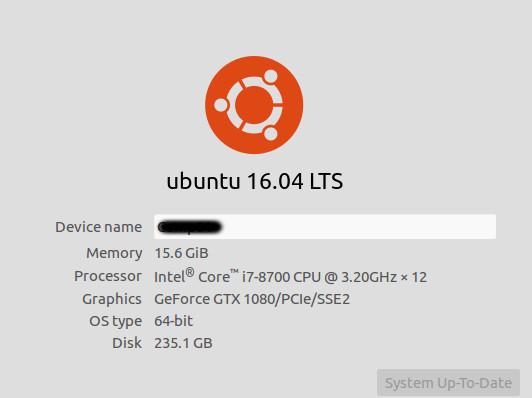This screenshot has width=532, height=398.
Task: Click the Graphics label
Action: [x=112, y=299]
